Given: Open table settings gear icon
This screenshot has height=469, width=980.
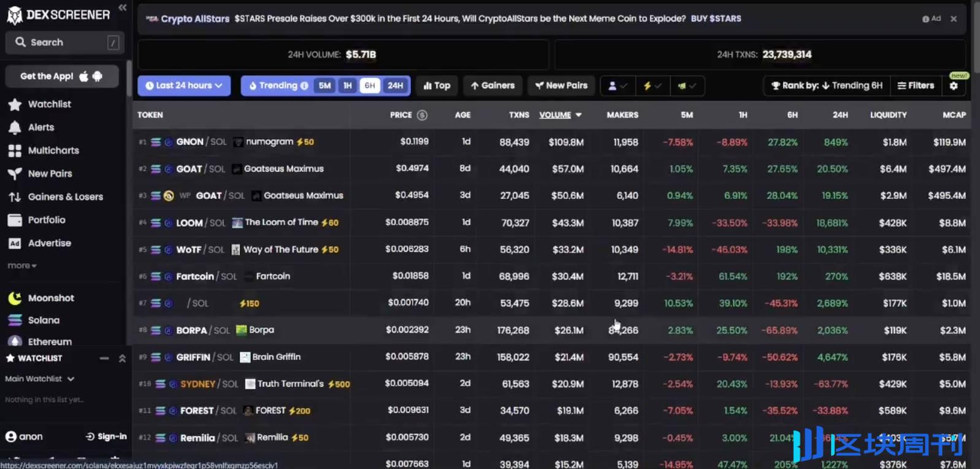Looking at the screenshot, I should 954,86.
